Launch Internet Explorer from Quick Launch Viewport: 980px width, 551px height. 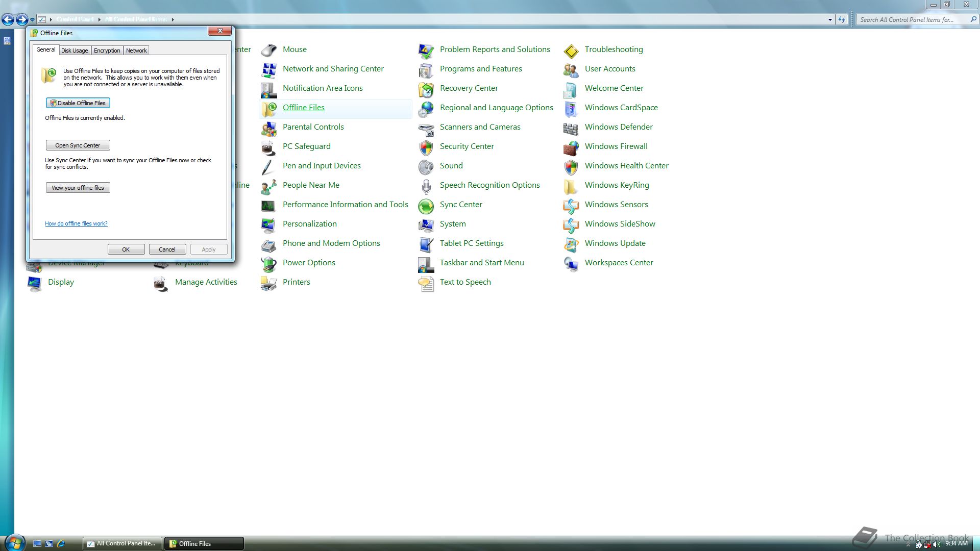61,544
